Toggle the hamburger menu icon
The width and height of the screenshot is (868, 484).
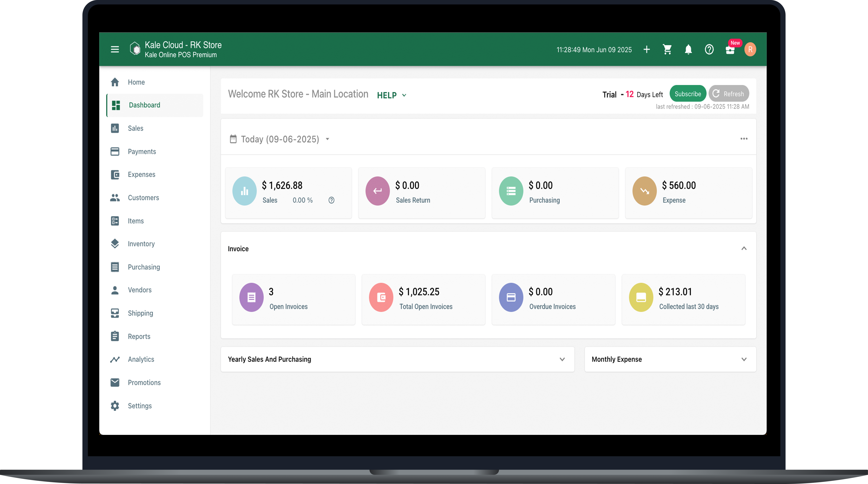[x=115, y=50]
